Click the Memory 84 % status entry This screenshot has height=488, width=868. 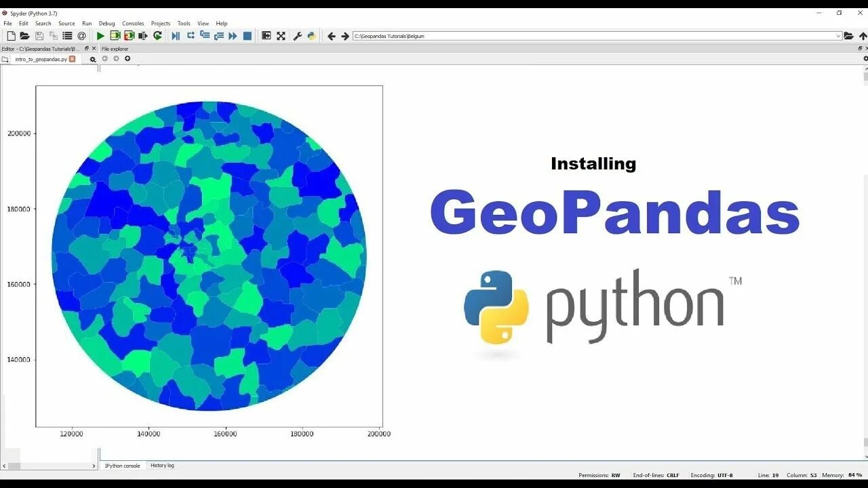(842, 475)
